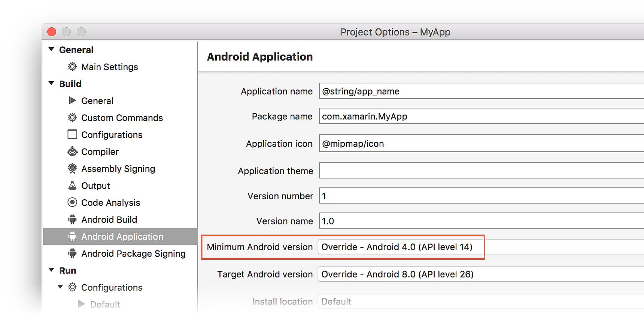Click the Custom Commands gear icon
Viewport: 644px width, 315px height.
[72, 117]
